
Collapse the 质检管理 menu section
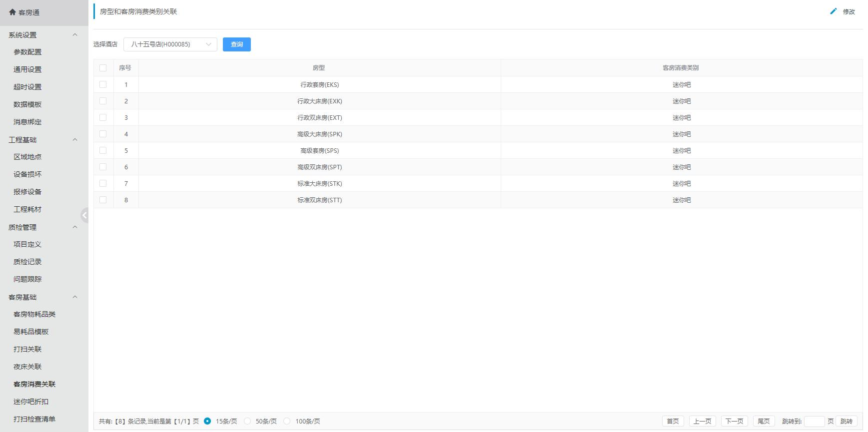75,227
